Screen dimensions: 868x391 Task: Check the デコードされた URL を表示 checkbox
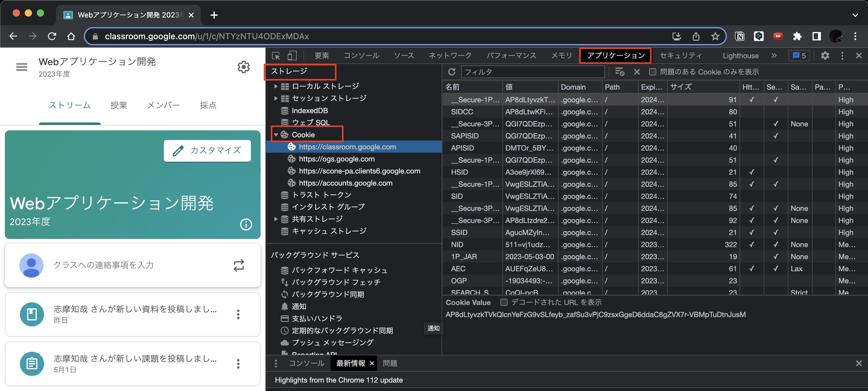point(504,302)
